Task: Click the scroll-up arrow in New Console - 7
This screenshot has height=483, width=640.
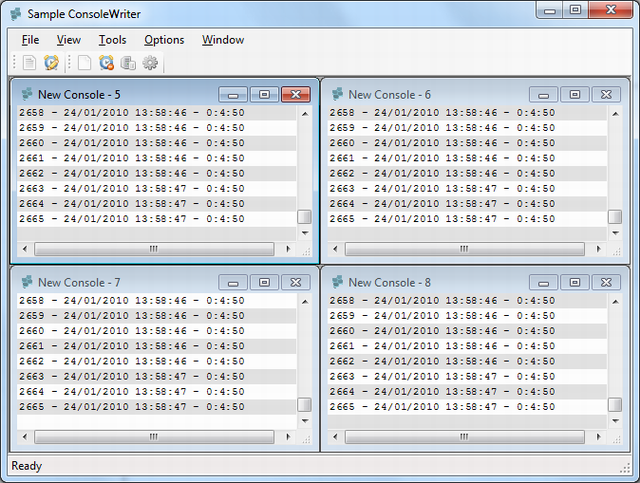Action: click(x=305, y=302)
